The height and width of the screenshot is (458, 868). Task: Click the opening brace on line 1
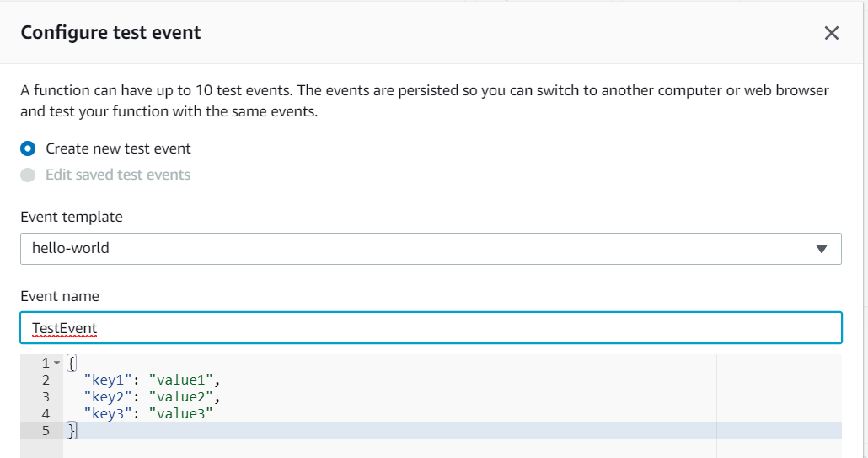click(x=72, y=364)
